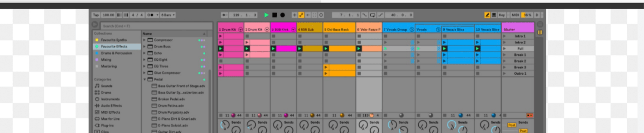This screenshot has width=644, height=133.
Task: Open the Drums category
Action: click(106, 92)
